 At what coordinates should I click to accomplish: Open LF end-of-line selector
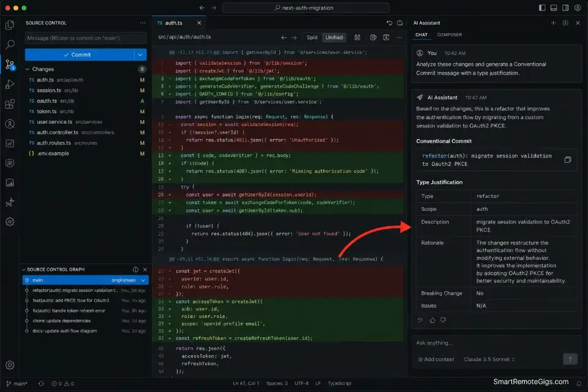[318, 383]
